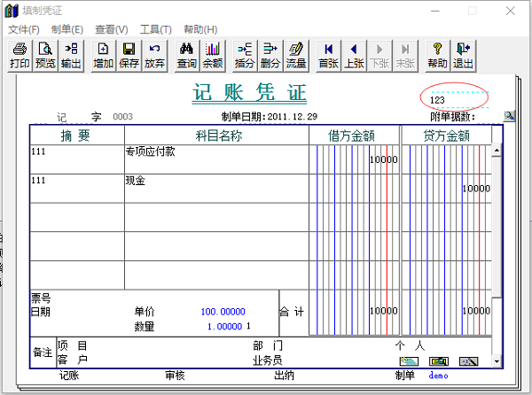
Task: Click the 摘要 column header
Action: click(x=77, y=136)
